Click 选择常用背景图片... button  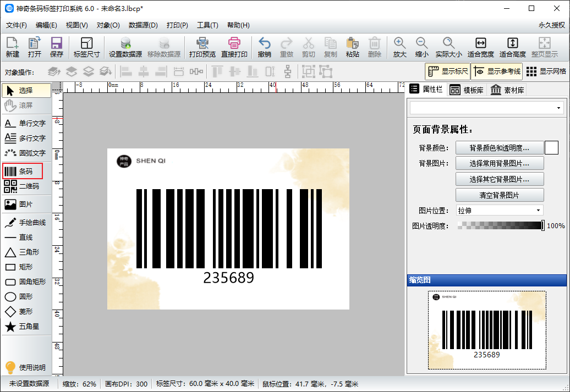coord(500,163)
